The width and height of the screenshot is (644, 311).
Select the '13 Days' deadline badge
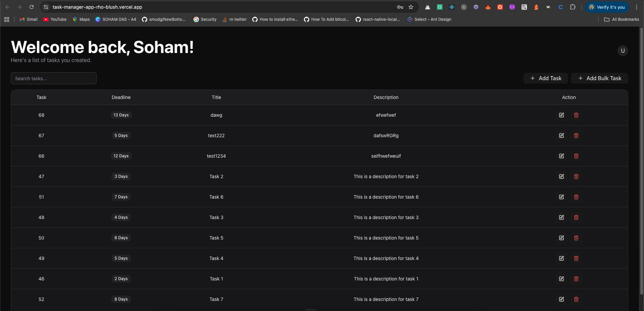[121, 115]
